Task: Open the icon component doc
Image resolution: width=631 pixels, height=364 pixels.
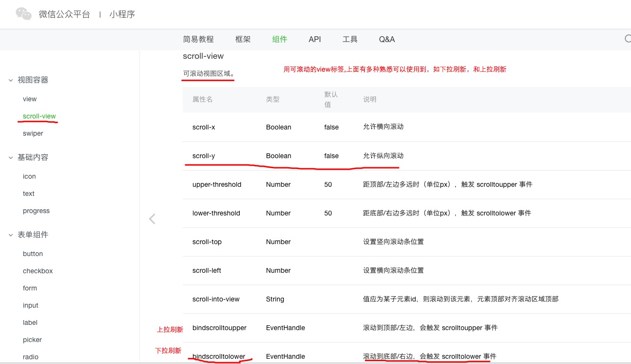Action: [x=29, y=176]
